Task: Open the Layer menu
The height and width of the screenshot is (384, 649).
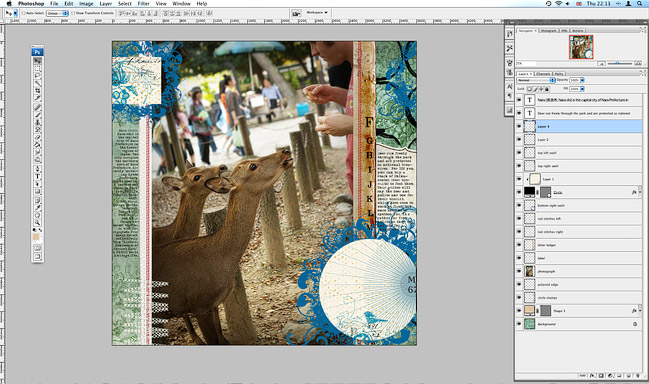Action: point(106,3)
